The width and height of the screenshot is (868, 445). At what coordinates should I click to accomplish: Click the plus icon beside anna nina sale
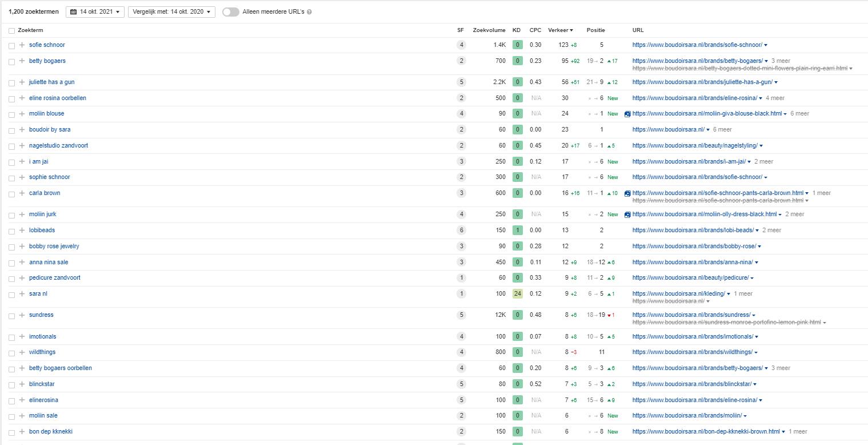point(22,262)
